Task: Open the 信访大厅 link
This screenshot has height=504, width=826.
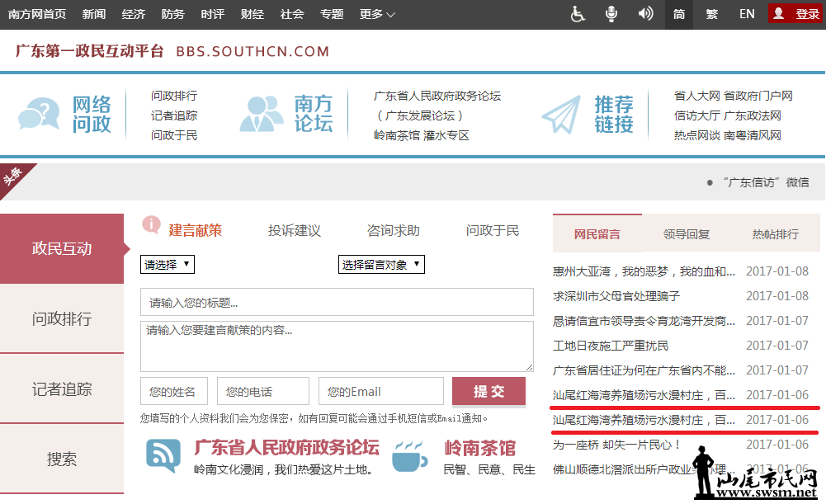Action: click(697, 115)
